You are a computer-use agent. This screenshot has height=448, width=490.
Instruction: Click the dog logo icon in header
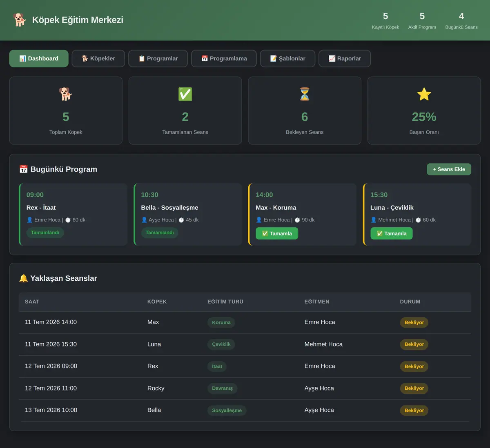click(x=19, y=20)
